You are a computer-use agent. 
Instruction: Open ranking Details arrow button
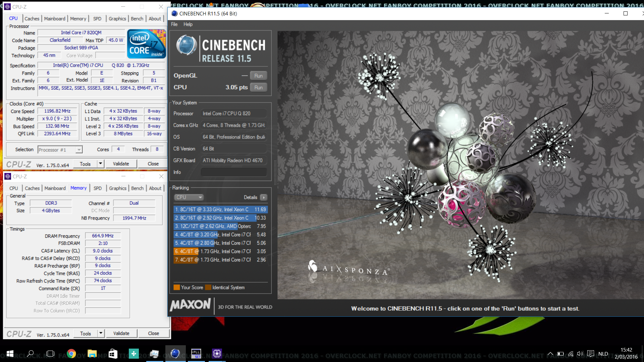pyautogui.click(x=264, y=197)
